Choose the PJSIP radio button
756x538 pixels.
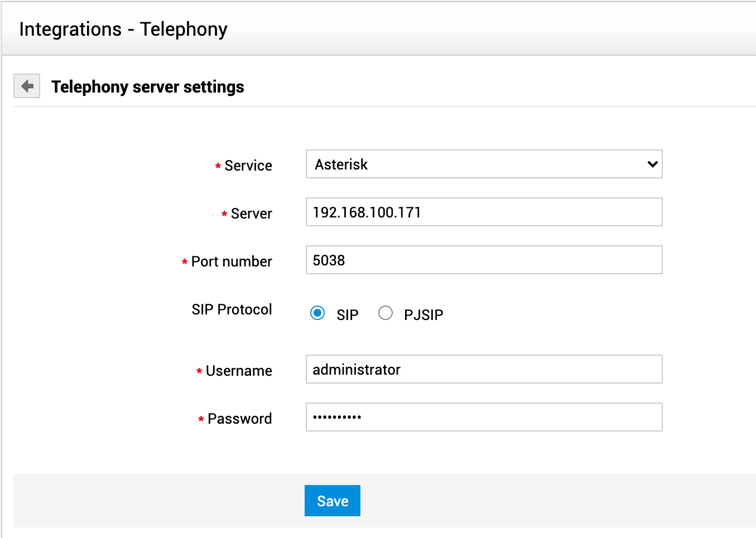(385, 313)
